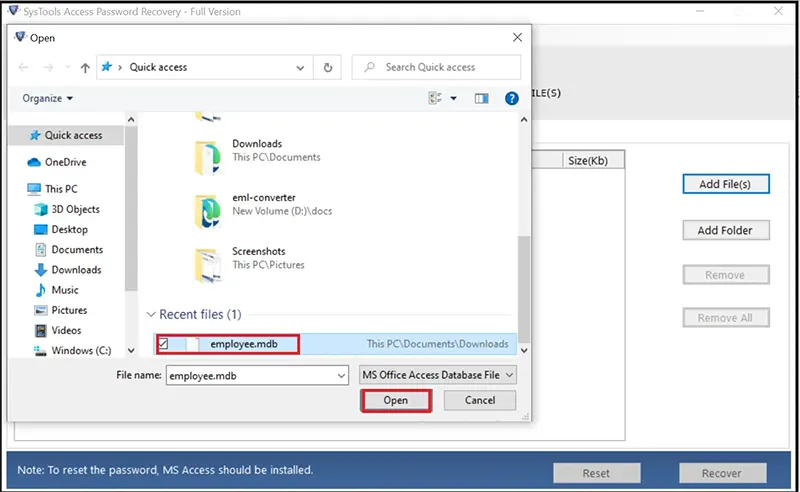Open the view options dropdown arrow
This screenshot has height=492, width=800.
coord(454,99)
